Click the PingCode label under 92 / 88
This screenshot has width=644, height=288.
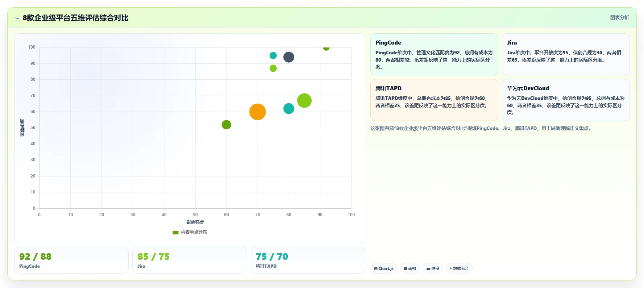point(30,266)
